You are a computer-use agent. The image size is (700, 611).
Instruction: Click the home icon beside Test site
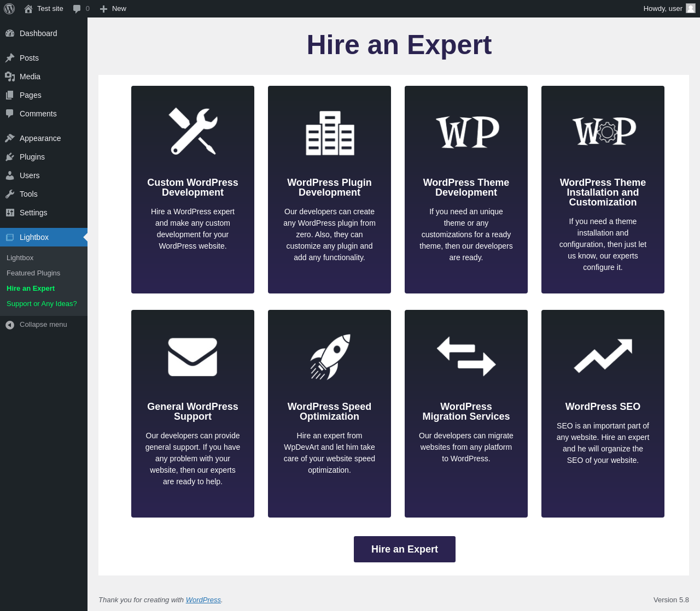pyautogui.click(x=28, y=9)
